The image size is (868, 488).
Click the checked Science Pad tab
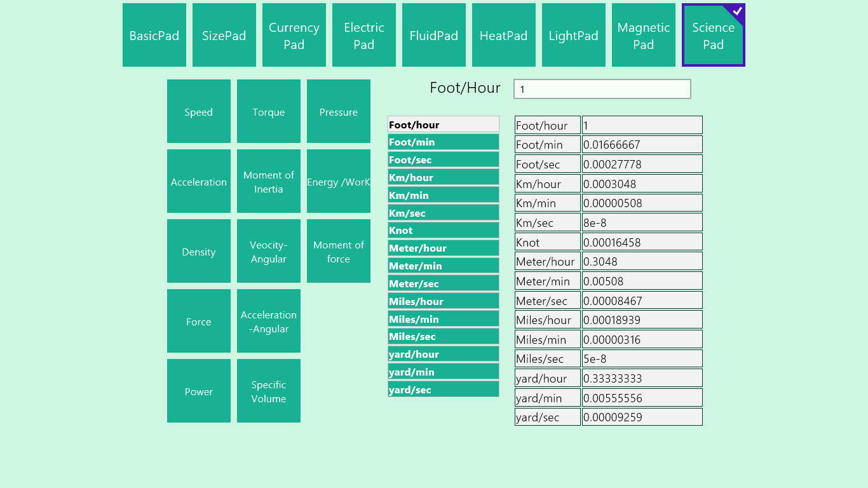point(714,35)
